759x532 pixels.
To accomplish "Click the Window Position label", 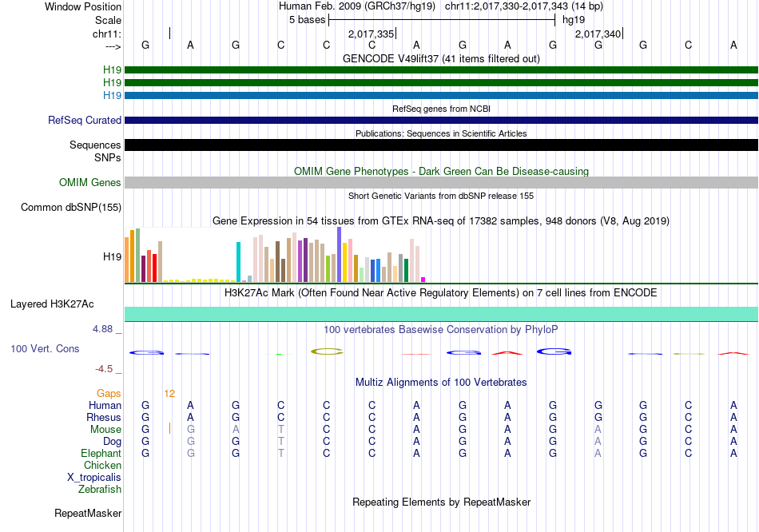I will coord(83,6).
